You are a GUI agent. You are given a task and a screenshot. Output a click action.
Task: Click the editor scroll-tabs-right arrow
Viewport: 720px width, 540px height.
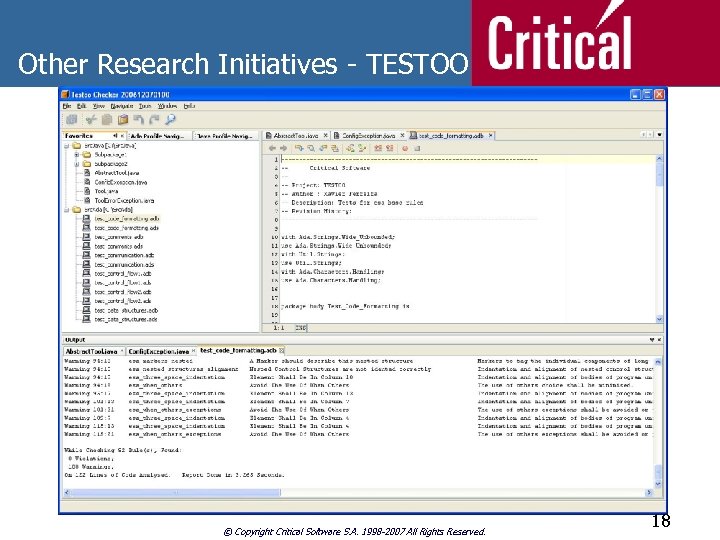pos(650,135)
